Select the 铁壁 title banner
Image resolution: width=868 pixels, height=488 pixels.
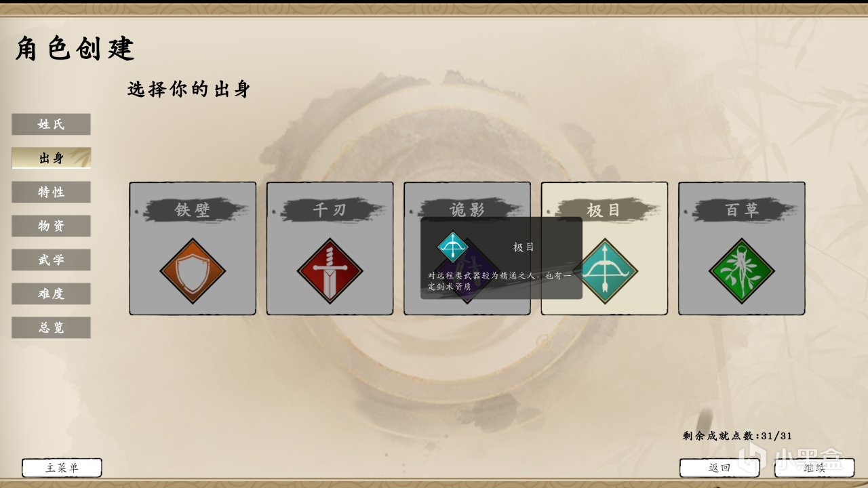(x=193, y=210)
